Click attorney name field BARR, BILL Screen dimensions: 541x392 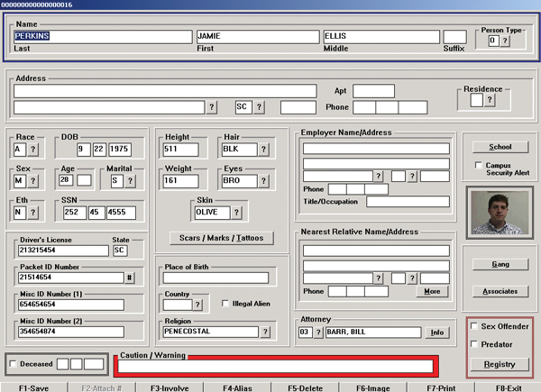[373, 333]
